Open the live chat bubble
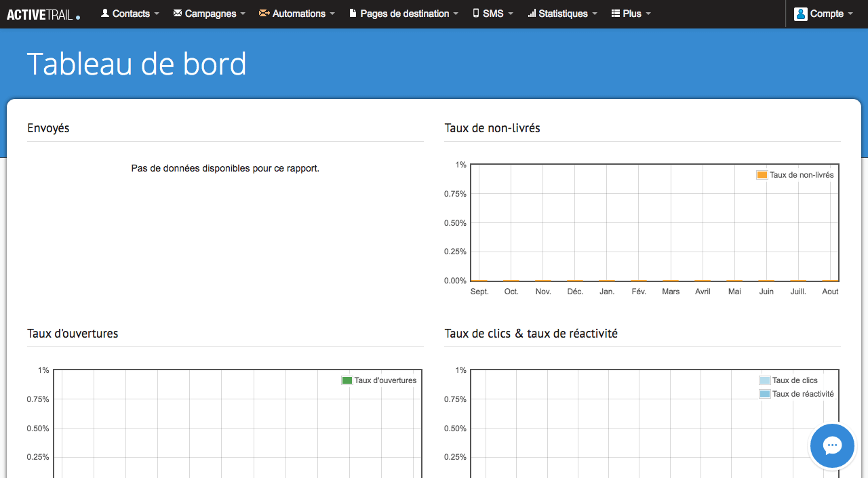 click(832, 445)
